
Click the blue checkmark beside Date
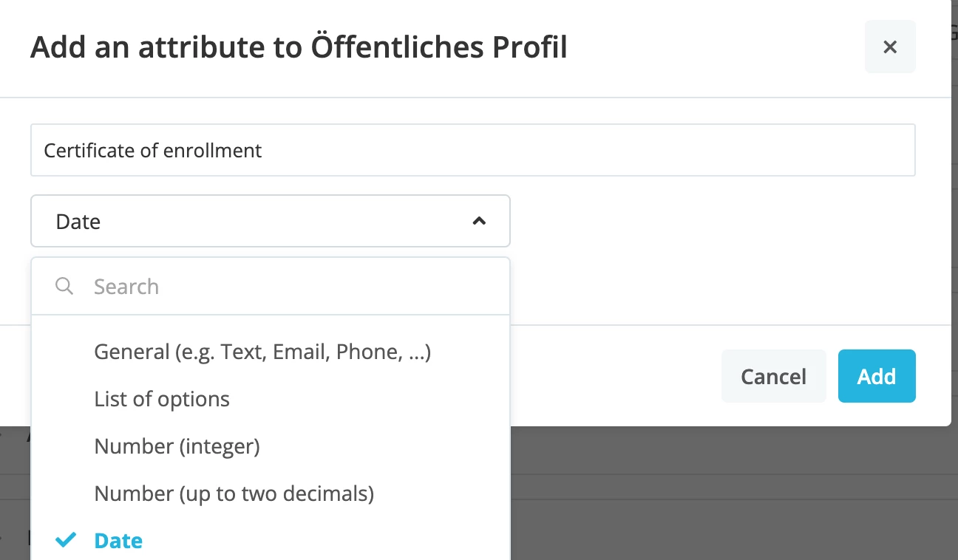(66, 540)
